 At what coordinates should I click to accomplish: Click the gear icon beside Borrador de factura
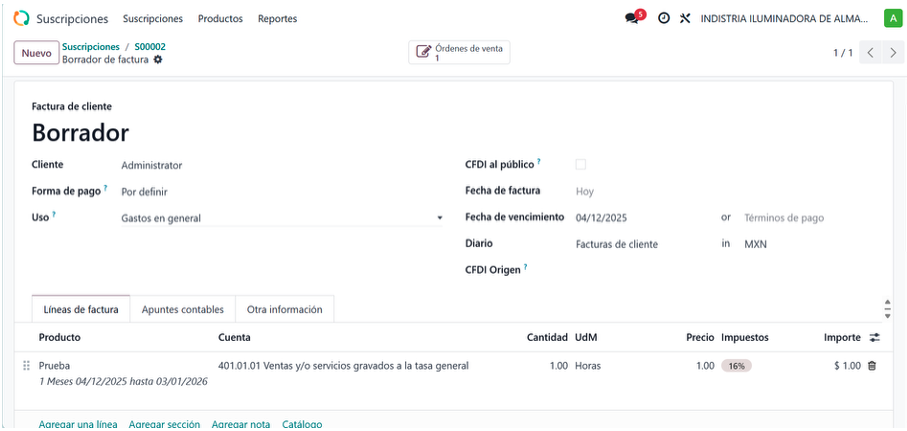pyautogui.click(x=158, y=60)
